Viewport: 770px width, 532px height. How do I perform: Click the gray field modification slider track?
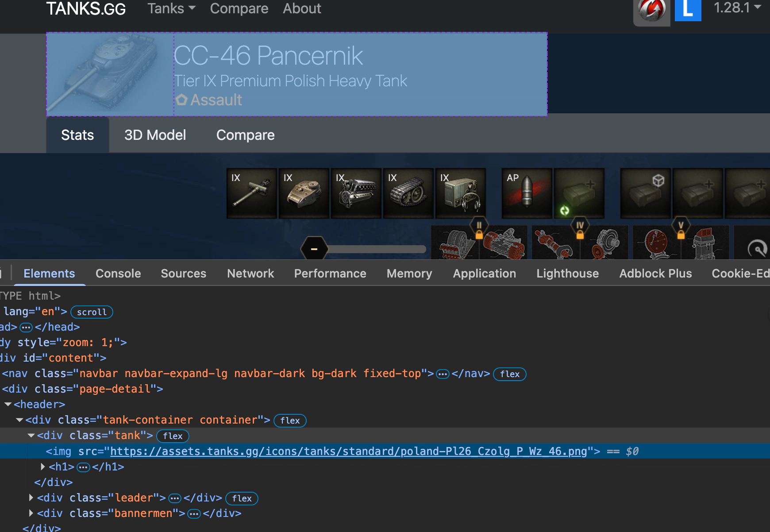tap(376, 249)
